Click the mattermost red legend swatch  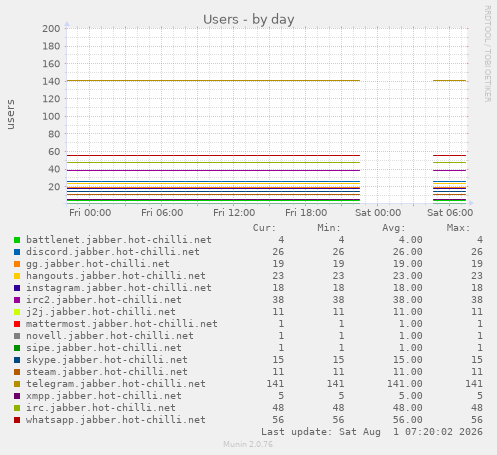tap(17, 324)
